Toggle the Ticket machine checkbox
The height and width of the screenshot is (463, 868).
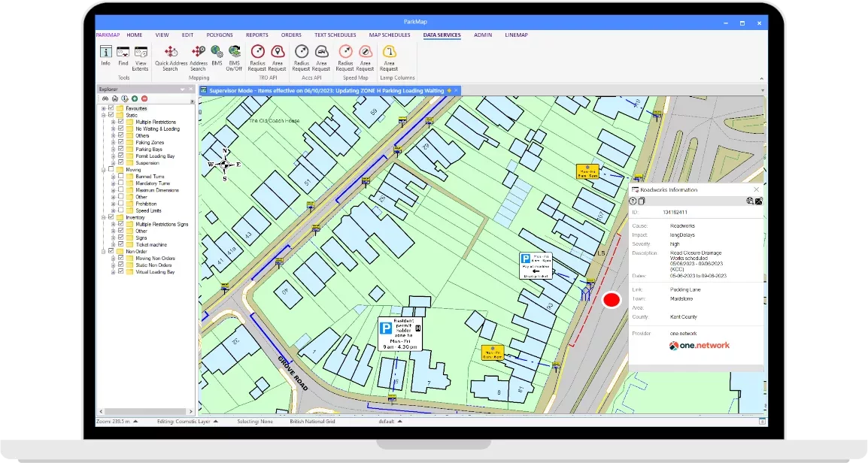point(120,244)
